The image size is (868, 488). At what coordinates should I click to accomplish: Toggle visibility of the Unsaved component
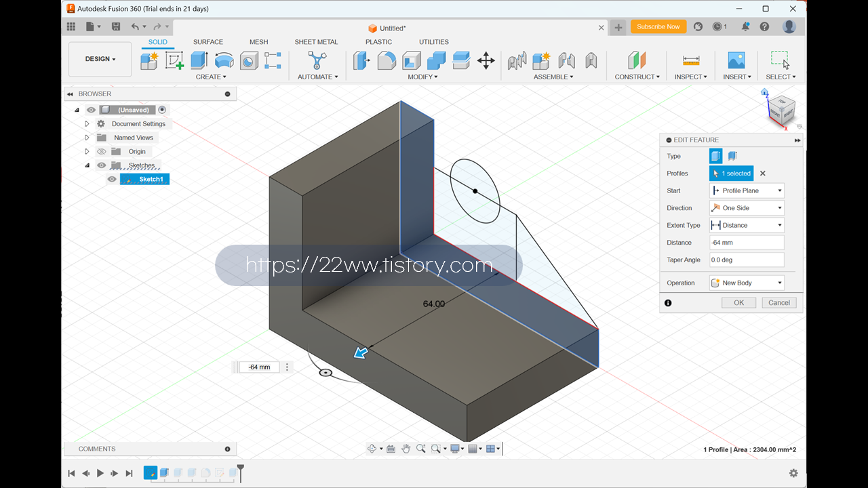pos(91,110)
